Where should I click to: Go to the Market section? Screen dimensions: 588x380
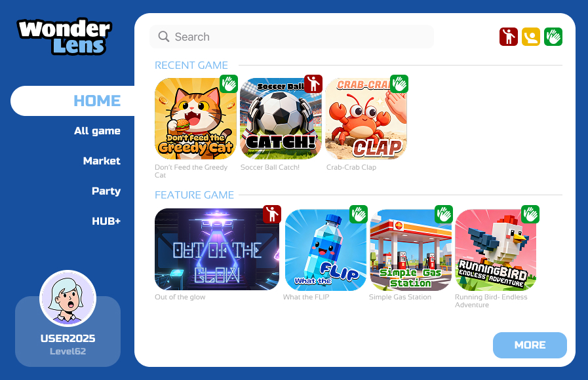coord(102,161)
